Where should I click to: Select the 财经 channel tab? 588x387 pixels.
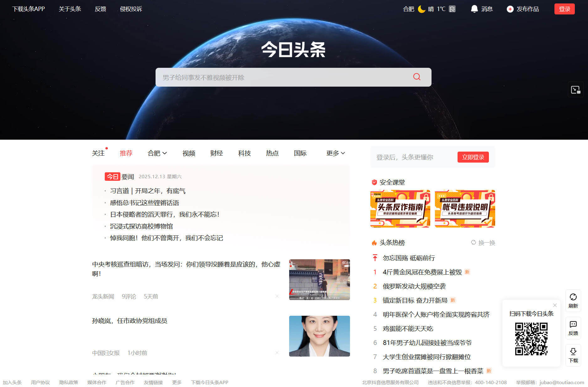coord(216,153)
